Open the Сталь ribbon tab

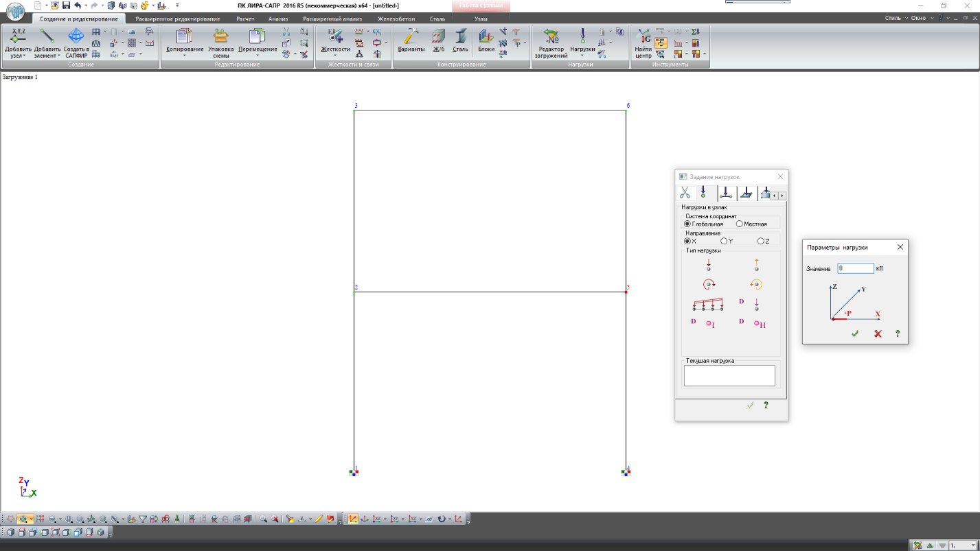click(x=437, y=19)
